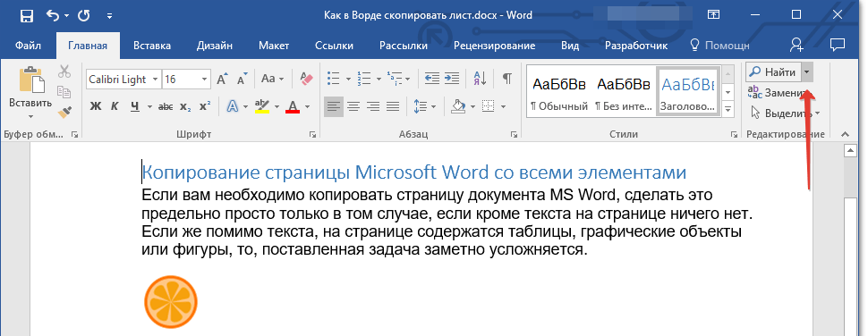Toggle subscript x₂ formatting
This screenshot has width=868, height=336.
pyautogui.click(x=186, y=106)
